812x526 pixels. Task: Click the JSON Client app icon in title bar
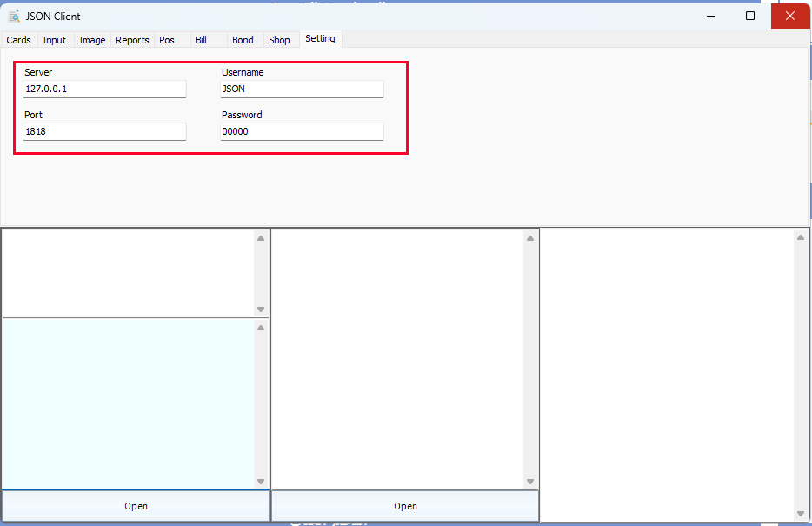click(14, 16)
